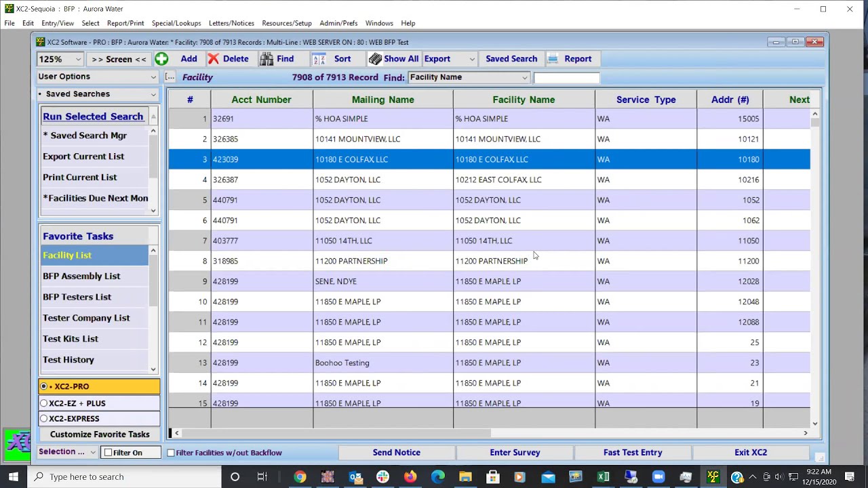
Task: Click the Report toolbar icon
Action: pos(553,59)
